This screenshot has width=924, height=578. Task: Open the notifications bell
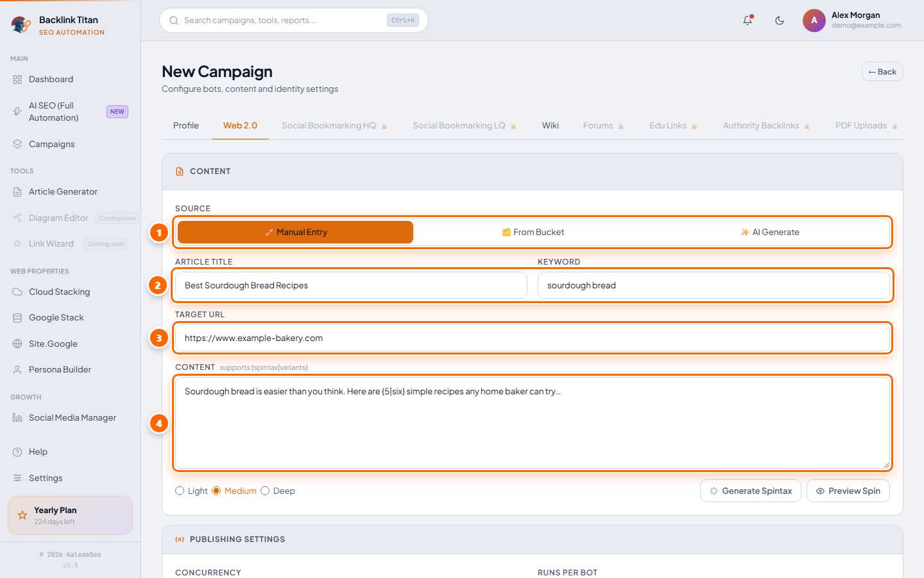pyautogui.click(x=748, y=21)
